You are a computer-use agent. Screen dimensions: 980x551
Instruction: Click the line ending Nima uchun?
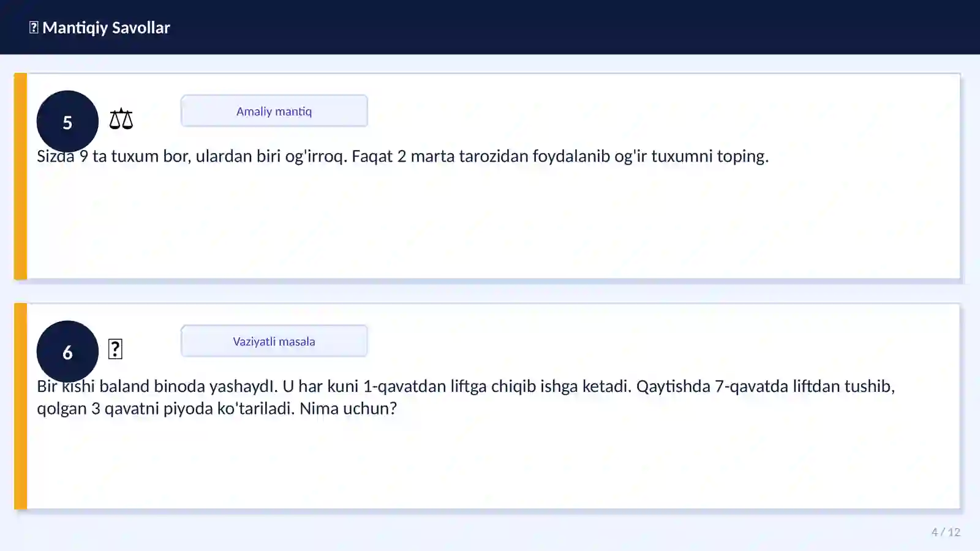(x=217, y=408)
